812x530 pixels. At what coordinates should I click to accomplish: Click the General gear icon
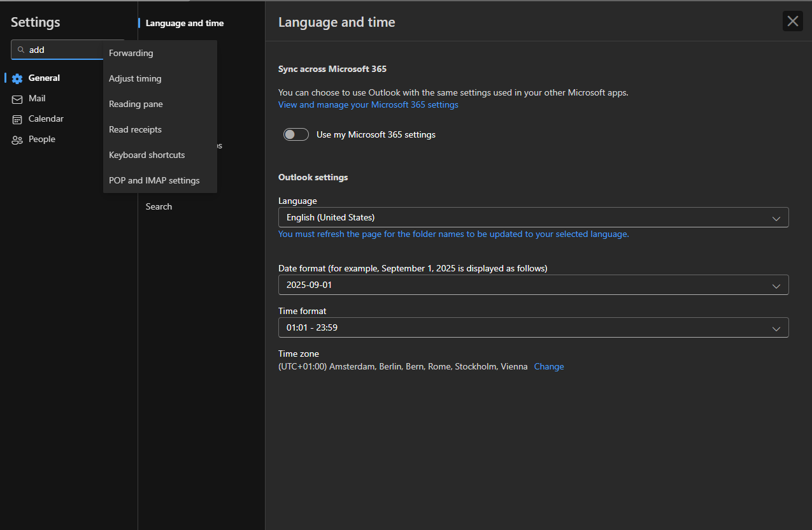pyautogui.click(x=17, y=78)
